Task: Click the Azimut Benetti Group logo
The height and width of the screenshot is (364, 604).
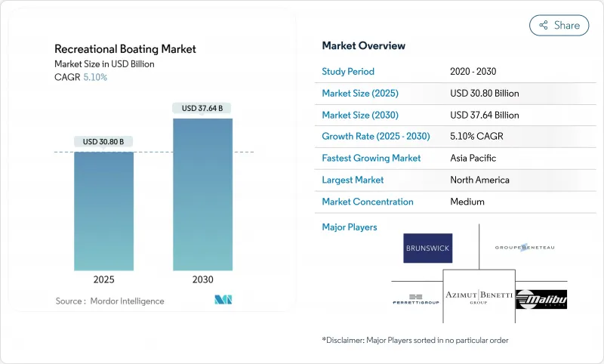Action: (479, 295)
